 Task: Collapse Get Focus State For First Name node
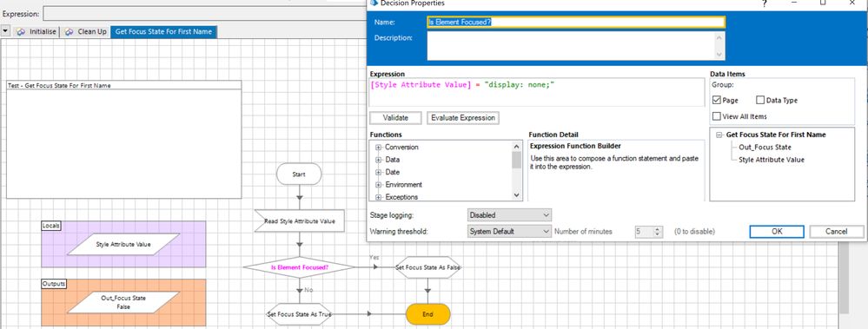719,135
